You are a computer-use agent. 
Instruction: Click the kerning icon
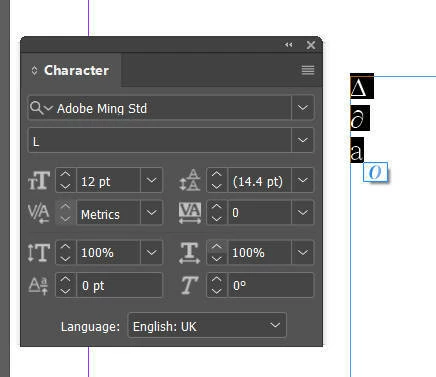click(x=39, y=213)
